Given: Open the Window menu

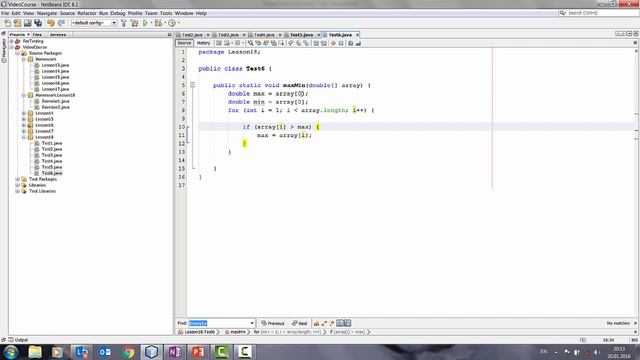Looking at the screenshot, I should coord(184,13).
